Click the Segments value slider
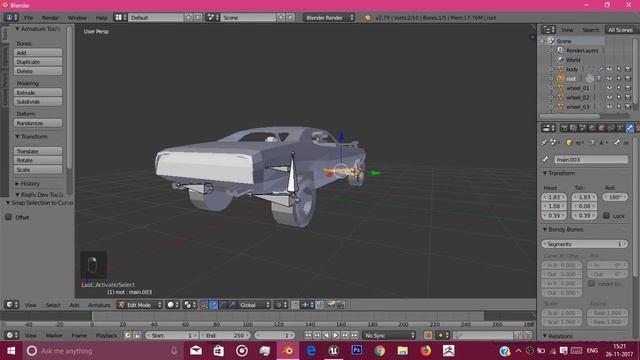This screenshot has height=360, width=640. point(584,244)
